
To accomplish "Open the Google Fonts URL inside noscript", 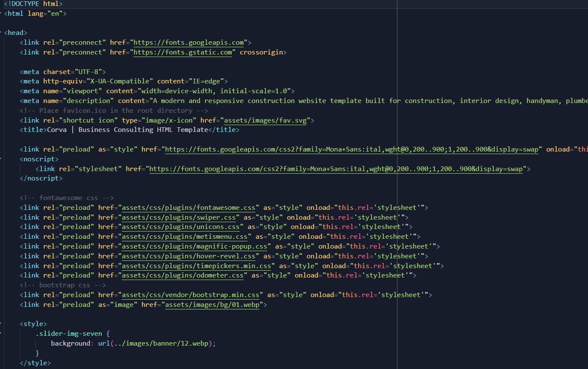I will [336, 169].
